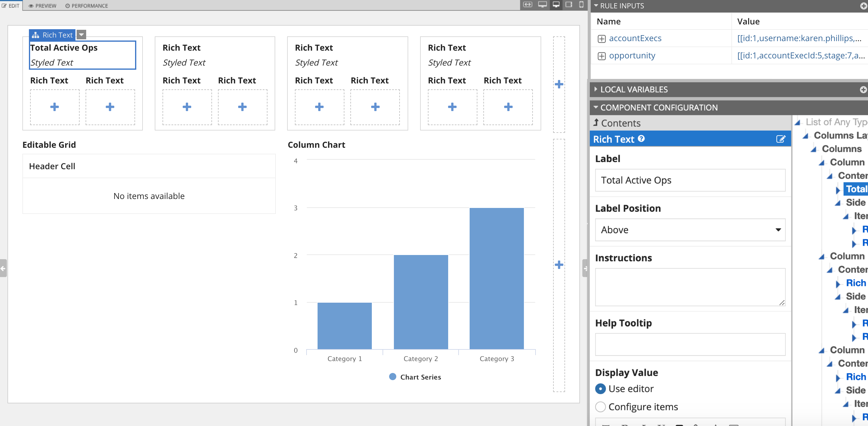
Task: Collapse the List of Any Type tree node
Action: (x=798, y=122)
